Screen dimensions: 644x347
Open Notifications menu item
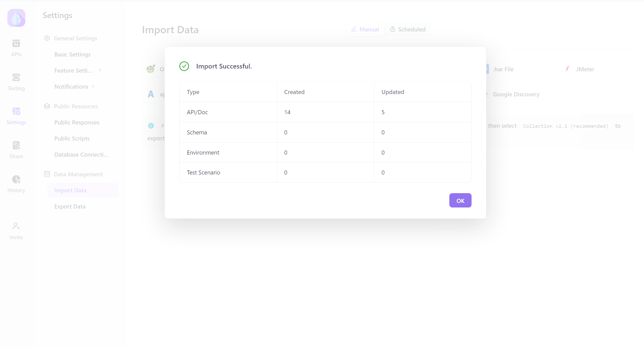click(x=71, y=87)
